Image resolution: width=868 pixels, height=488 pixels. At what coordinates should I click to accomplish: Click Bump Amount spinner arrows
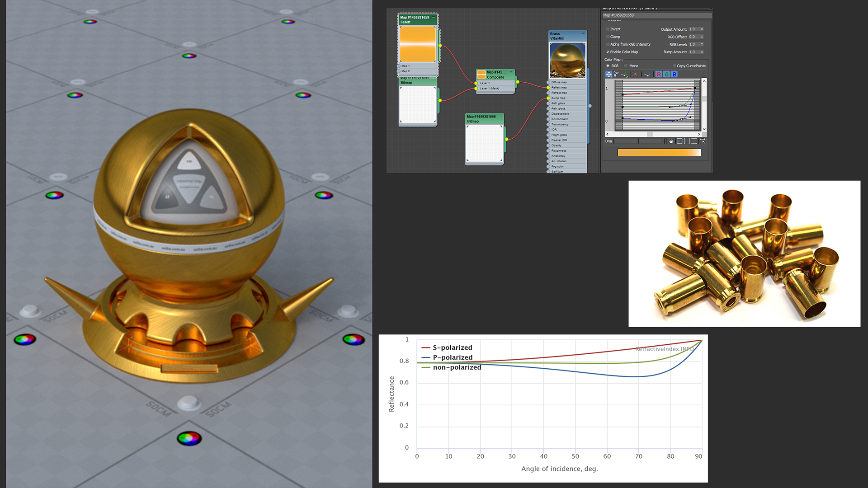702,52
